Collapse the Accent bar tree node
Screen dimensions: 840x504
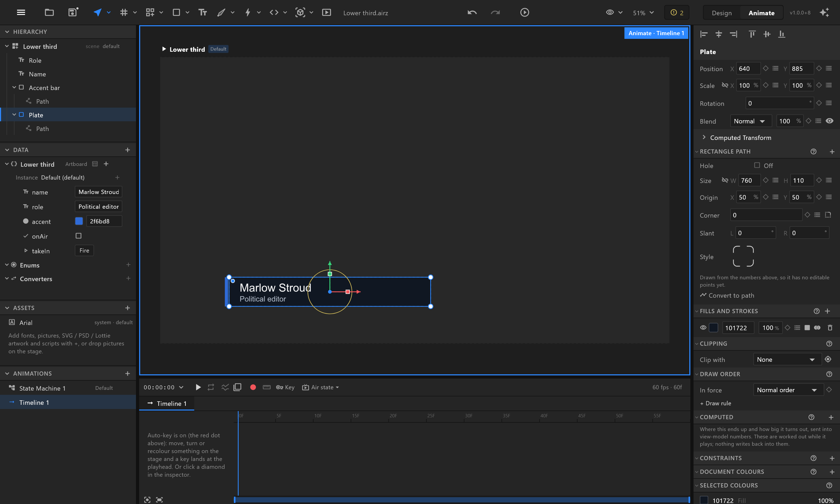[x=14, y=87]
